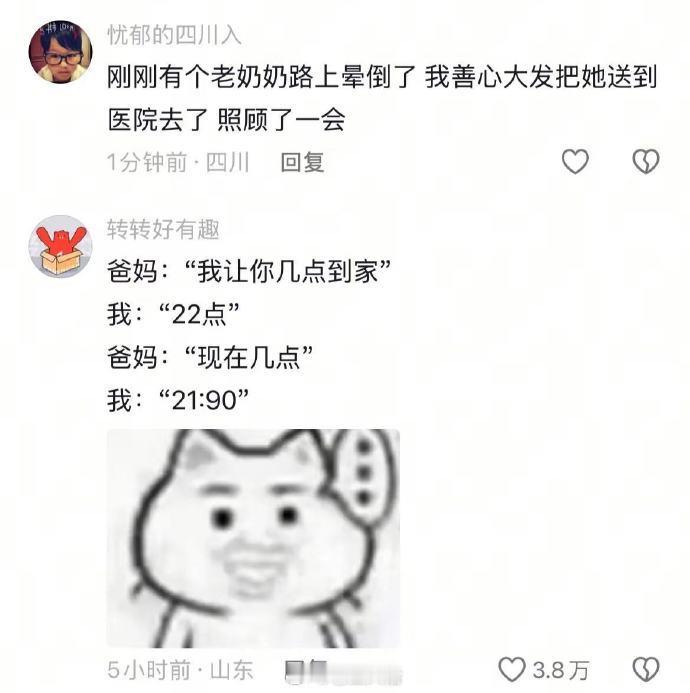Tap the 3.8万 like count
Viewport: 690px width, 693px height.
coord(560,670)
